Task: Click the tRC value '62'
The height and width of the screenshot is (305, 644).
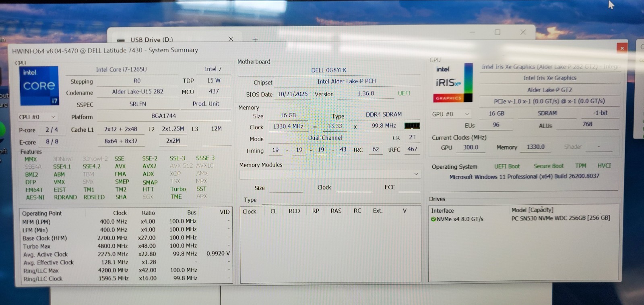Action: [x=376, y=149]
